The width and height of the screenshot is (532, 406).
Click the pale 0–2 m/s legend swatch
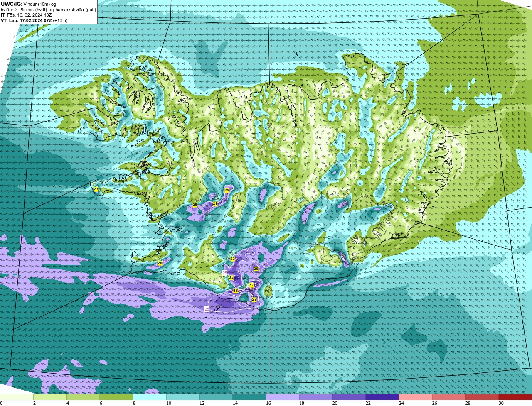17,397
